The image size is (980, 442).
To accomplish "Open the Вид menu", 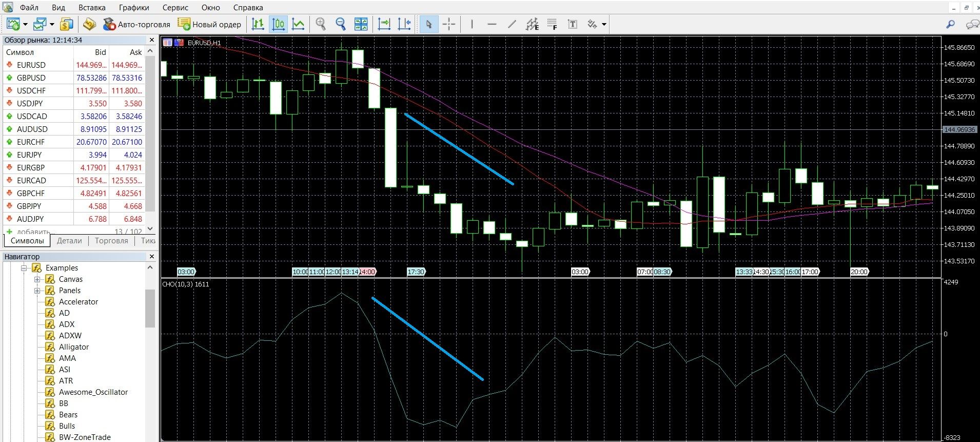I will pyautogui.click(x=58, y=8).
